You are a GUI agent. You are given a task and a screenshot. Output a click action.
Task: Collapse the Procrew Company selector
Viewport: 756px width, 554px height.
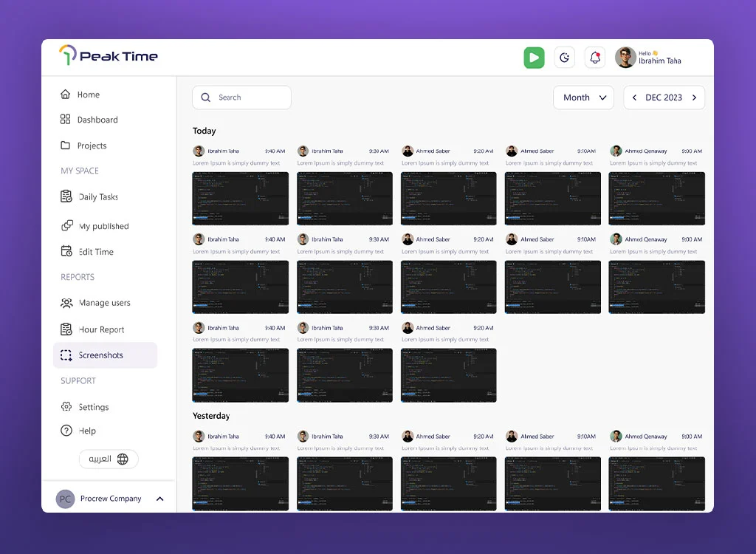(x=160, y=499)
